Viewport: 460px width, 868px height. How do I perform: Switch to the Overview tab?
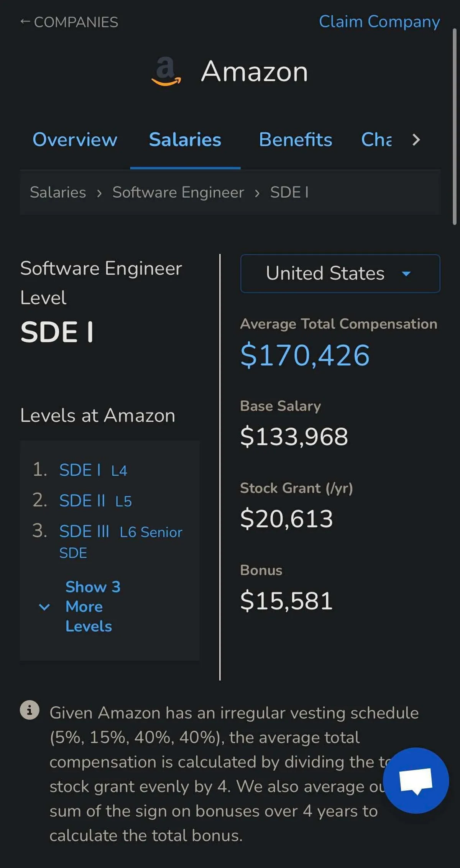tap(75, 139)
